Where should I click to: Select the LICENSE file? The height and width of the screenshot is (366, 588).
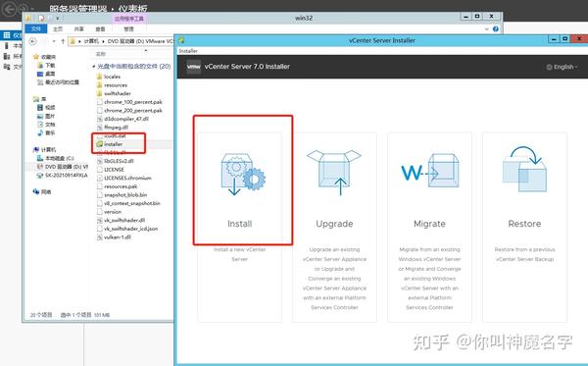pyautogui.click(x=110, y=170)
